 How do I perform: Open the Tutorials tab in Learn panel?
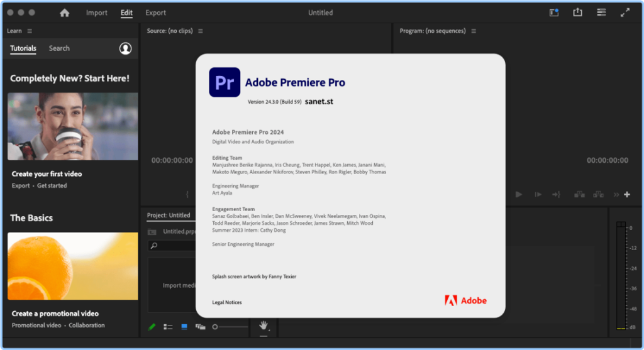click(23, 48)
